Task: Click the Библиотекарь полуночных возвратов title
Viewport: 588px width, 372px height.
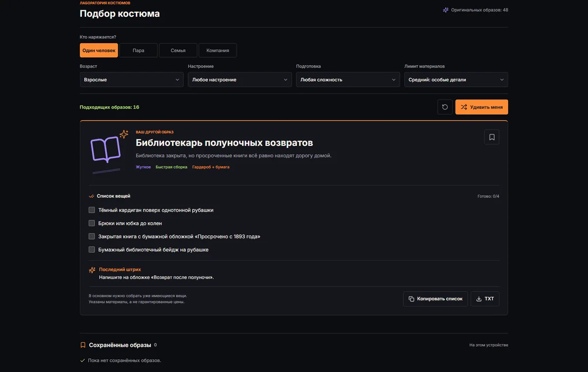Action: [x=224, y=143]
